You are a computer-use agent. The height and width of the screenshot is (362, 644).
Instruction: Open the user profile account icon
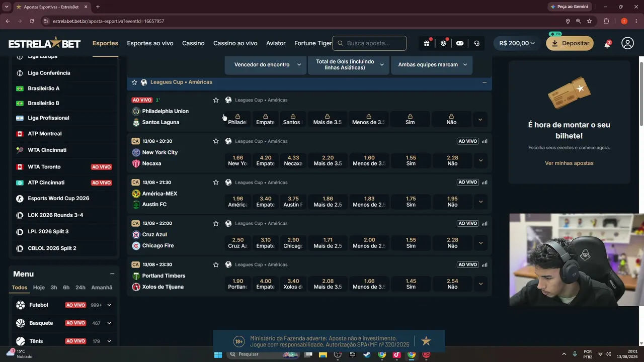point(627,43)
